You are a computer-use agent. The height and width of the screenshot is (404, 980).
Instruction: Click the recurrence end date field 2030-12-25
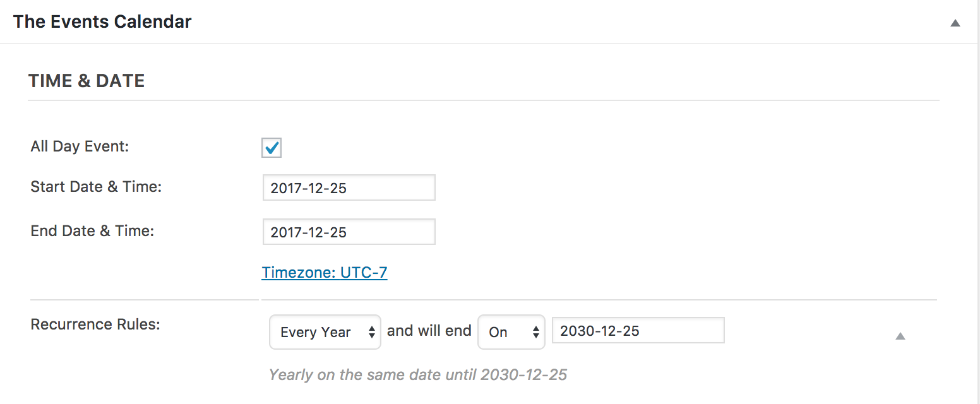pyautogui.click(x=638, y=330)
